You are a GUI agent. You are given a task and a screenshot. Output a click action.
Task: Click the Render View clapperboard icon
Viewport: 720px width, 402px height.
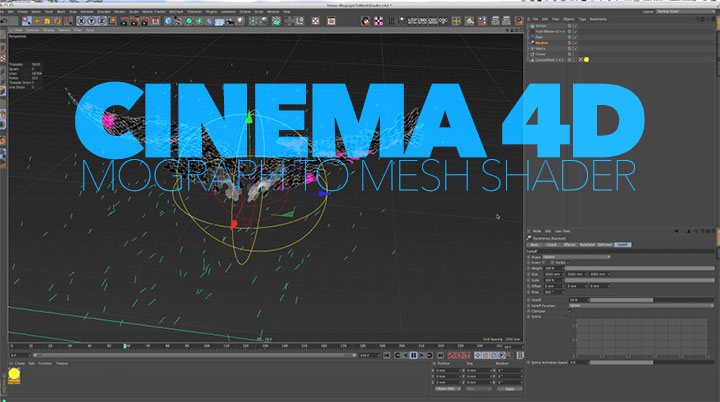(x=124, y=21)
